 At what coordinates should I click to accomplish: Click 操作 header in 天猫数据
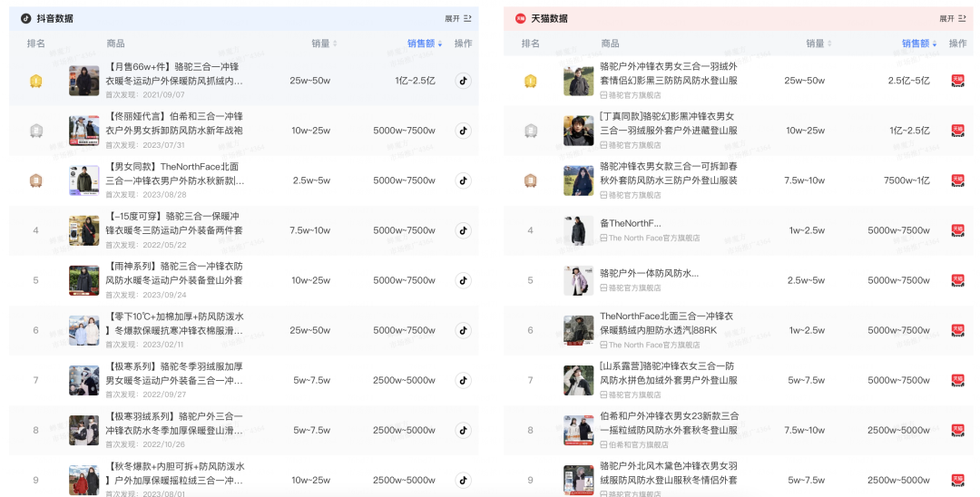click(x=957, y=44)
